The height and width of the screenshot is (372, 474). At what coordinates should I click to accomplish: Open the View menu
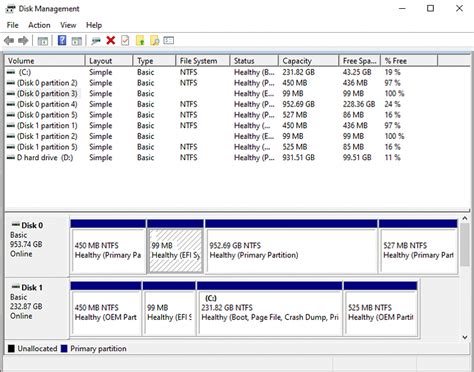[x=68, y=25]
